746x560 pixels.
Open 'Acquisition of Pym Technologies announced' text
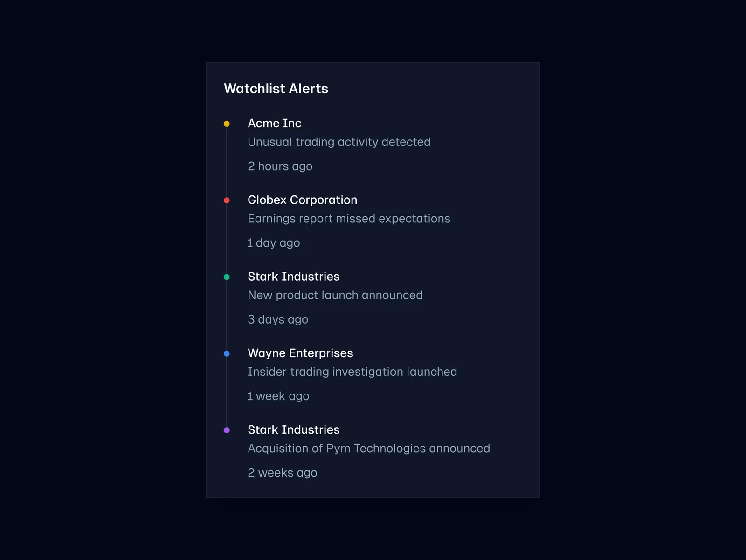pos(368,448)
